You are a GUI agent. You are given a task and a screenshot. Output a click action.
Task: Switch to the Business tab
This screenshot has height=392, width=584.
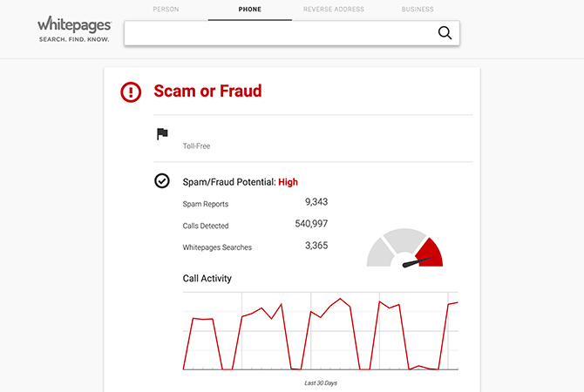tap(418, 10)
